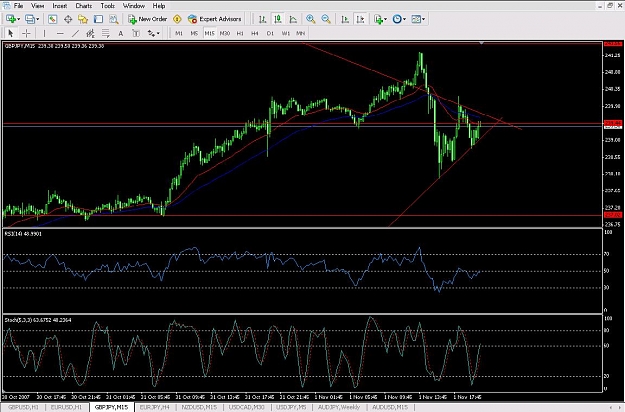Switch to the AUDJPY,Weekly chart tab
Screen dimensions: 625x412
pyautogui.click(x=339, y=407)
